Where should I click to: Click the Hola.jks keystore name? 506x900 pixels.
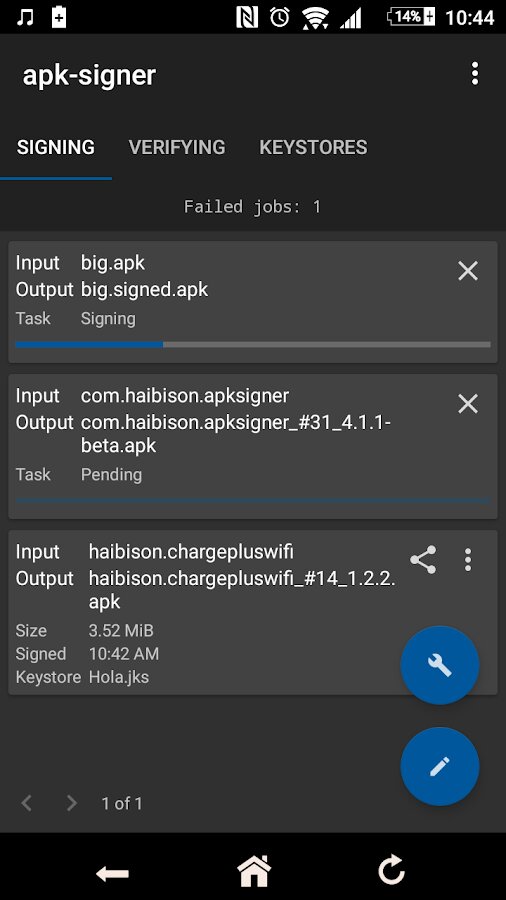click(x=119, y=677)
